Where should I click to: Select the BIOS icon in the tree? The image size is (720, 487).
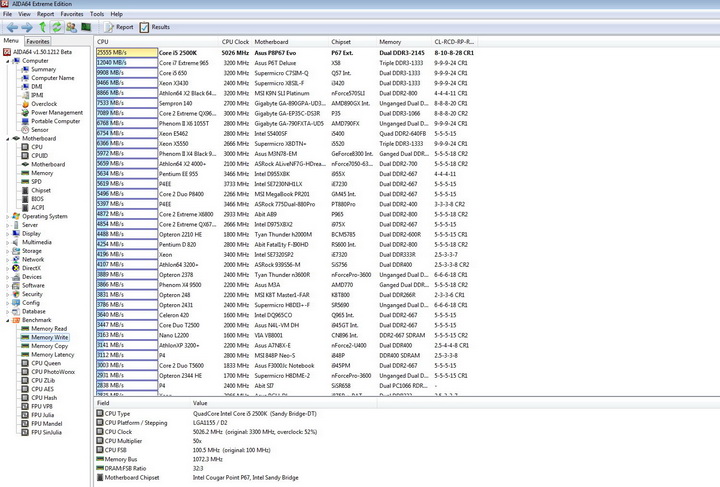point(25,199)
